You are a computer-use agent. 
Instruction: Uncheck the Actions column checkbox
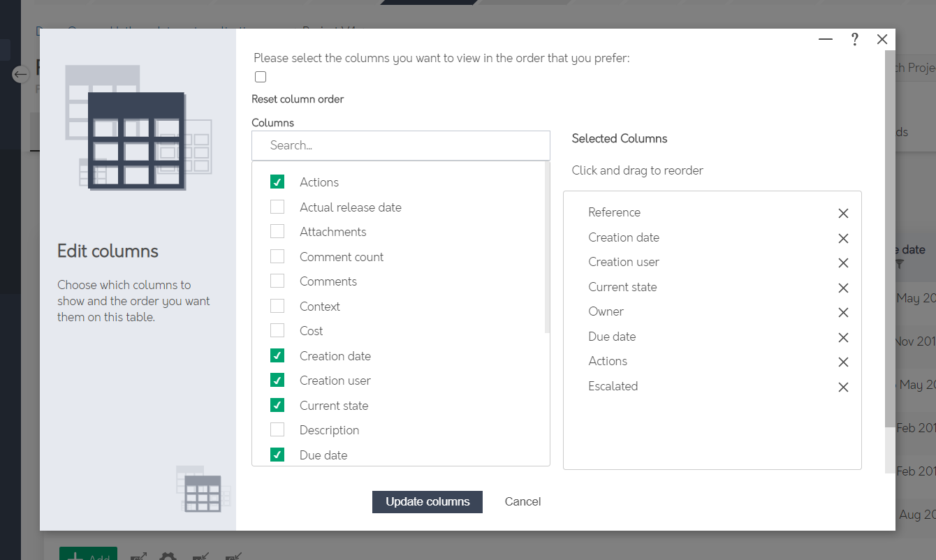coord(277,182)
